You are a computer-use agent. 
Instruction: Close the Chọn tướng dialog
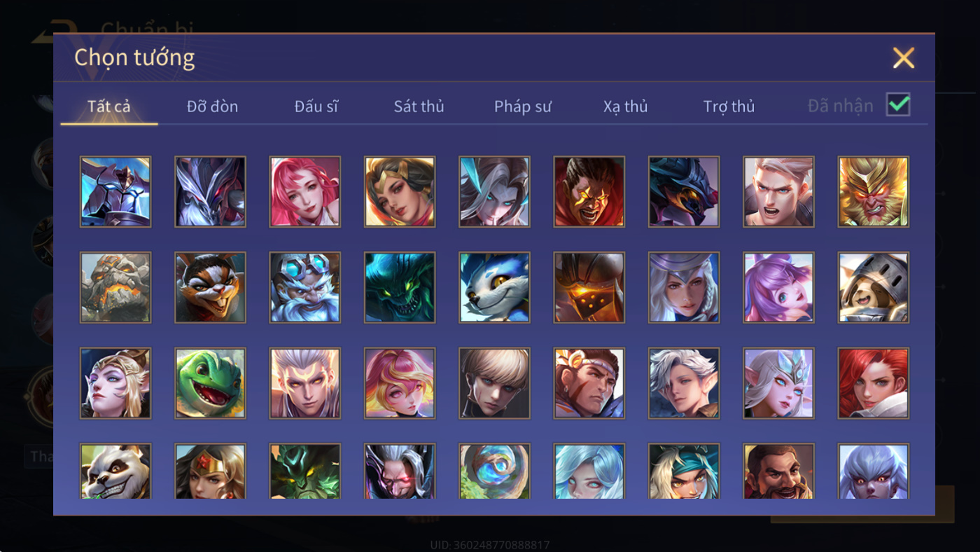click(904, 58)
